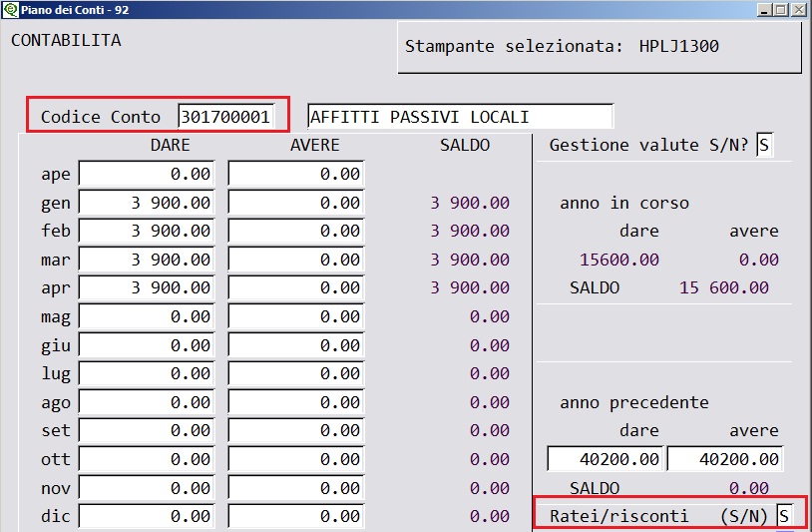Select the gen DARE field
The image size is (812, 532).
coord(147,202)
